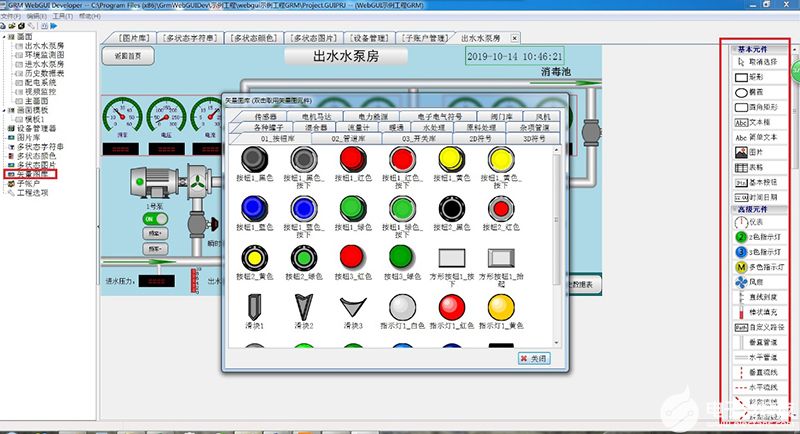This screenshot has width=800, height=434.
Task: Switch to the 3D符号 tab
Action: [x=534, y=139]
